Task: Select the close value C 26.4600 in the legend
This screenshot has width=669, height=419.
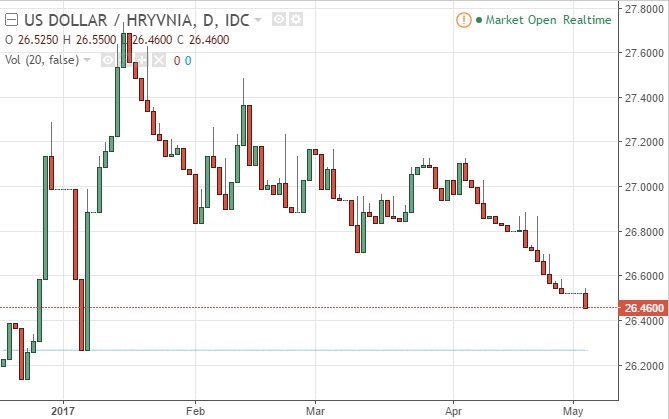Action: (x=203, y=40)
